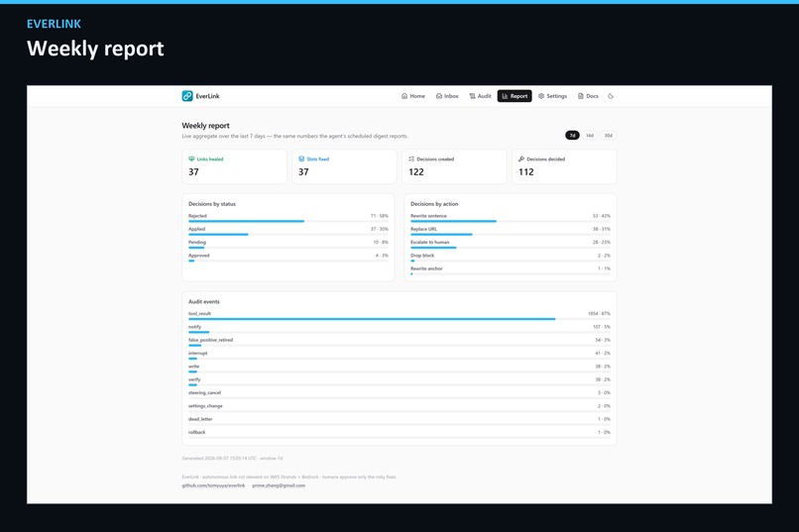The image size is (799, 532).
Task: Click the Links healed card
Action: point(234,166)
